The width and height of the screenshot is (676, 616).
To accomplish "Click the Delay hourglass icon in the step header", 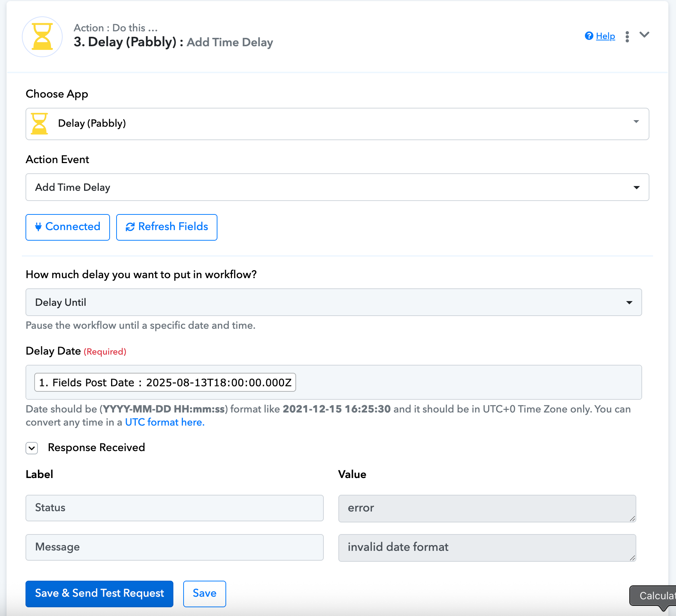I will 42,37.
